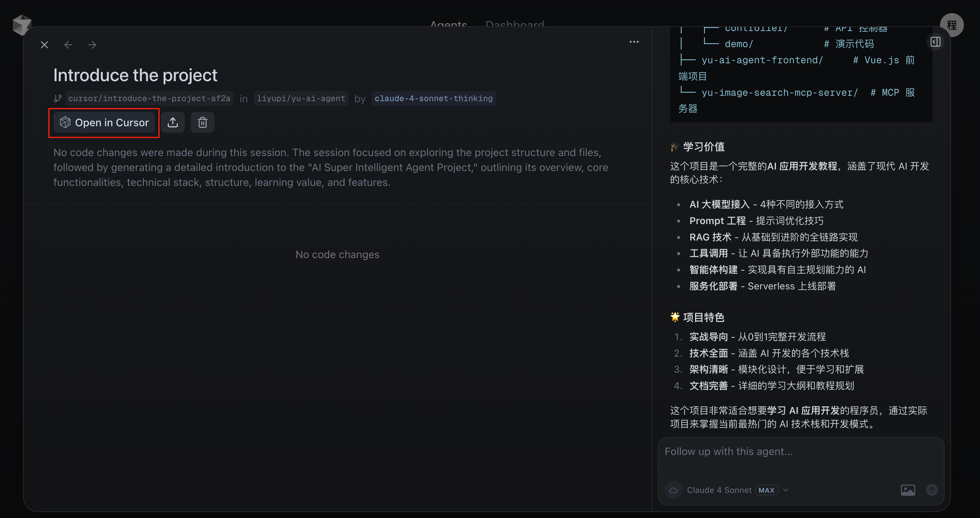Expand the Claude 4 Sonnet model dropdown
980x518 pixels.
[719, 490]
